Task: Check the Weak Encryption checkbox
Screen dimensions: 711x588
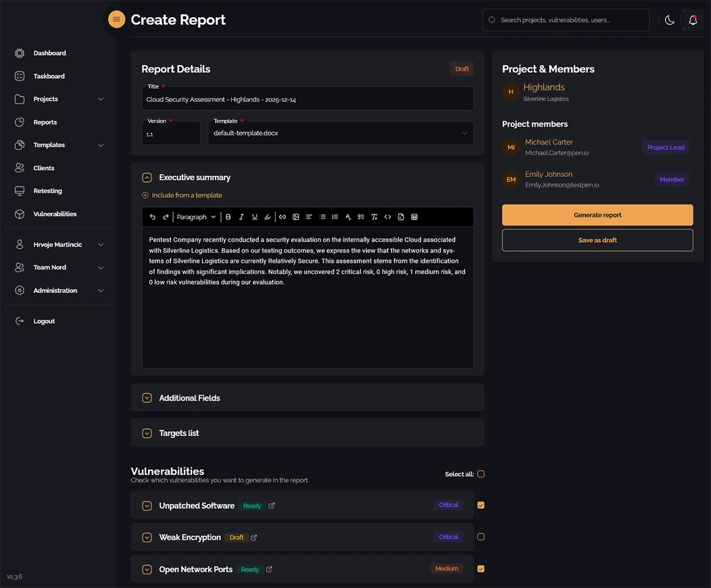Action: tap(481, 537)
